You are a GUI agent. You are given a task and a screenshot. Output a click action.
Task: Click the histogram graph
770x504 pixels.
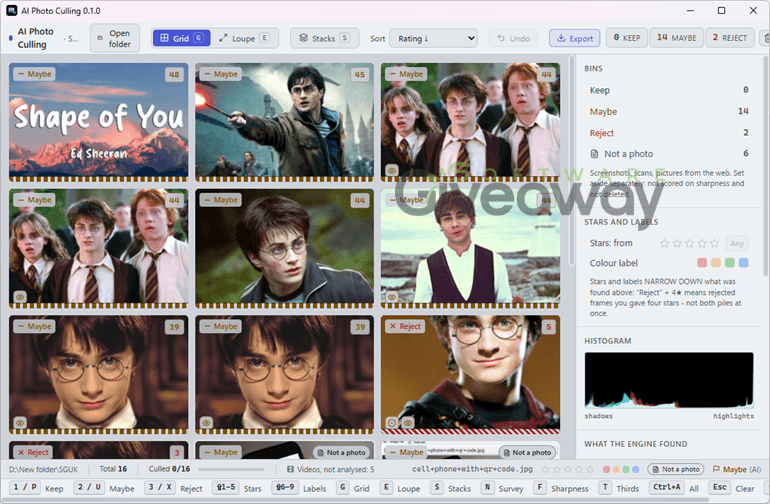(669, 380)
